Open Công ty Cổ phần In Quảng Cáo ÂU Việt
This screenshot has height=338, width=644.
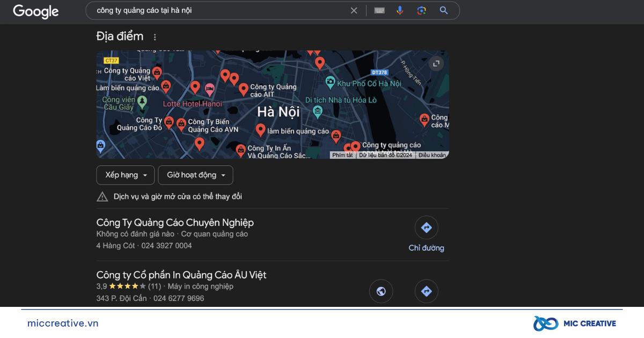(x=181, y=275)
